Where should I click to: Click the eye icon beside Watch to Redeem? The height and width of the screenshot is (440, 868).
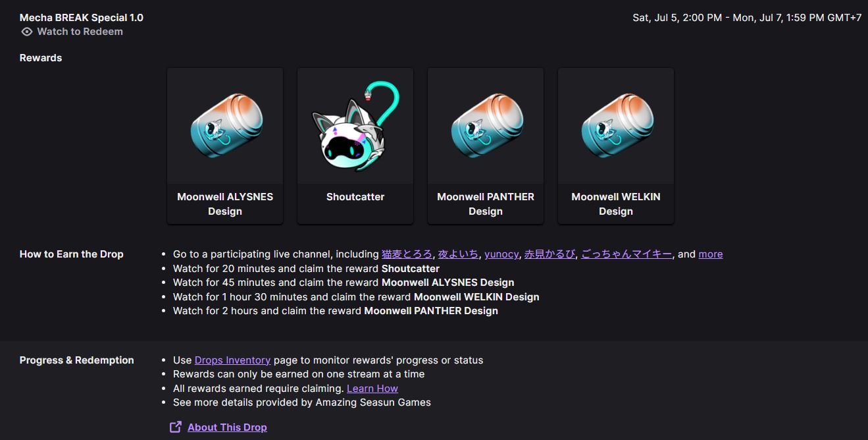[27, 32]
